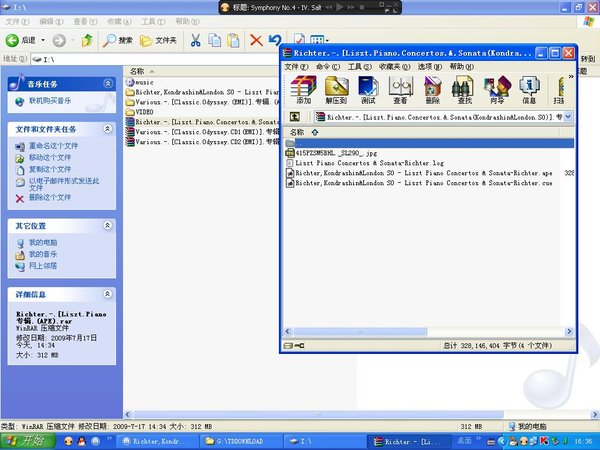Click the 开始 Start button on taskbar
The height and width of the screenshot is (450, 600).
tap(24, 440)
